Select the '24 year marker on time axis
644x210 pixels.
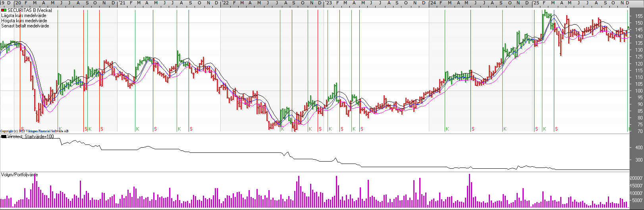coord(432,3)
